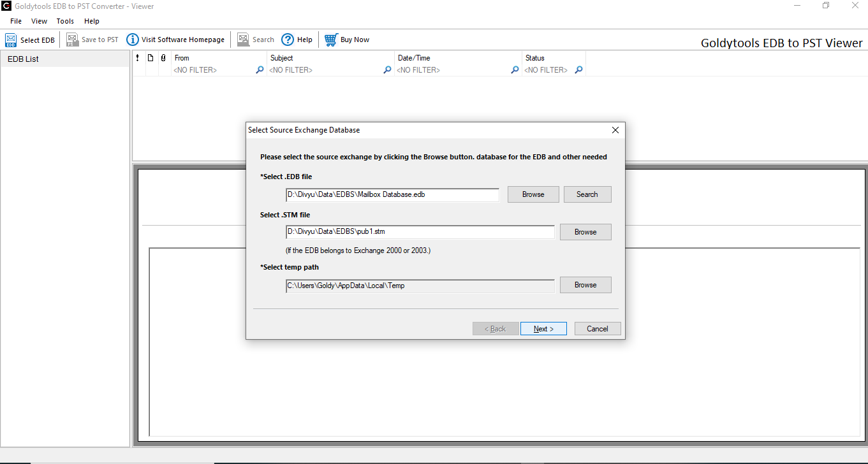Select the EDB List panel header
This screenshot has height=464, width=868.
click(x=65, y=59)
